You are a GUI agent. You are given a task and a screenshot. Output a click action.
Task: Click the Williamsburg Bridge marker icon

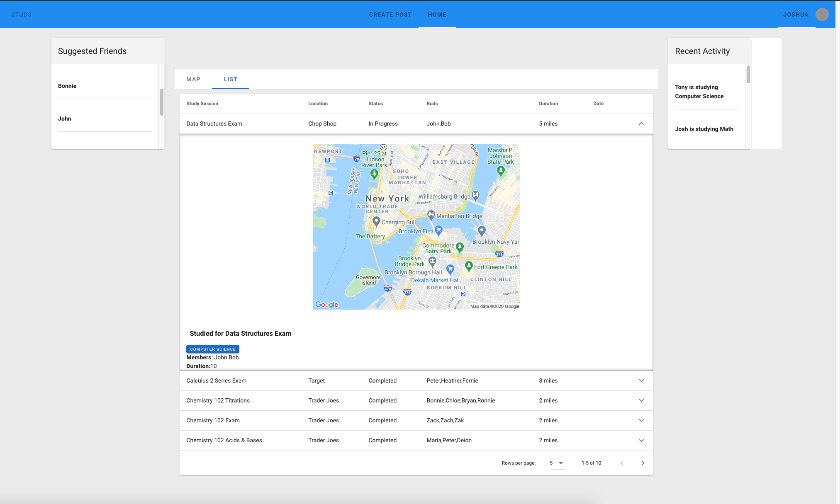point(475,195)
